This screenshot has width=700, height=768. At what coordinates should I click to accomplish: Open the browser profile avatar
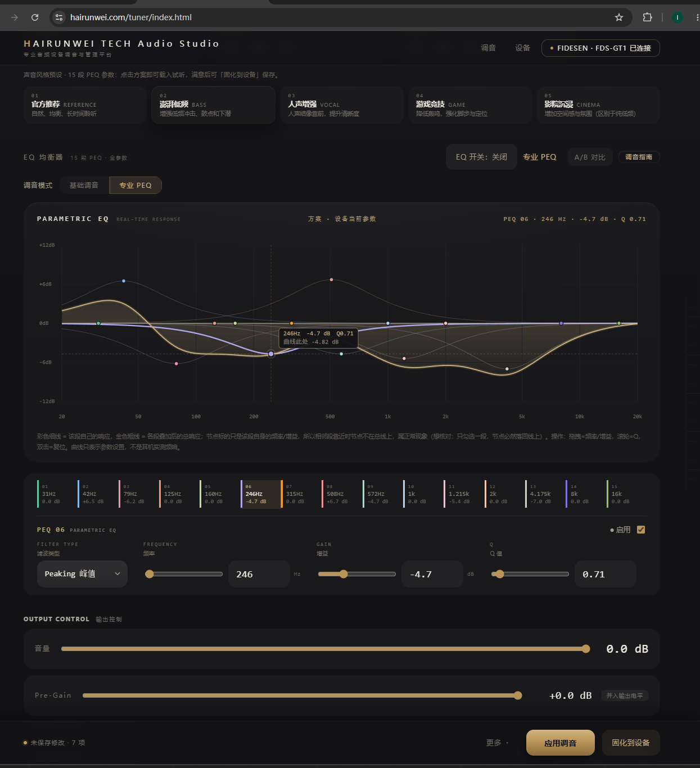coord(678,17)
